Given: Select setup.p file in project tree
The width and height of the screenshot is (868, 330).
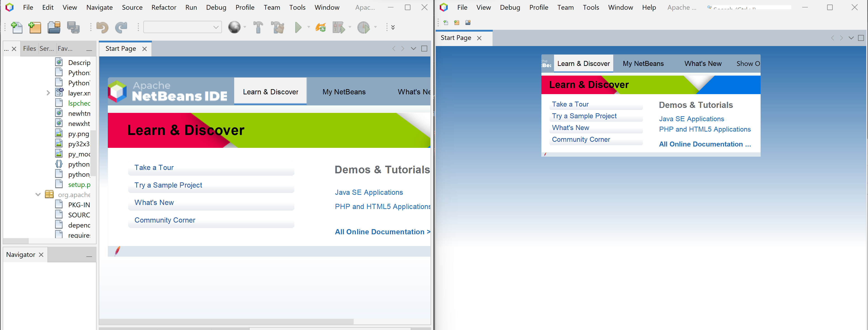Looking at the screenshot, I should (x=79, y=184).
